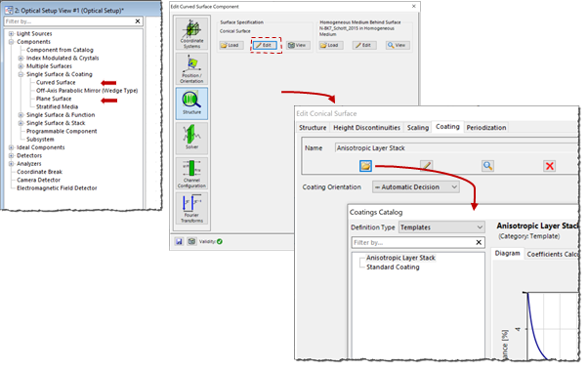
Task: Open the Definition Type Templates dropdown
Action: [x=441, y=227]
